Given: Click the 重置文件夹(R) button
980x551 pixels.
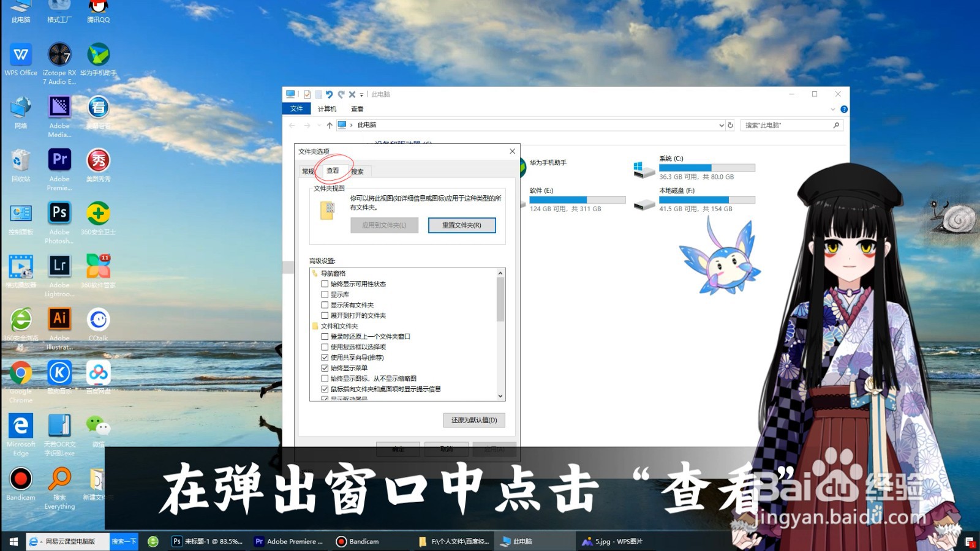Looking at the screenshot, I should tap(462, 225).
